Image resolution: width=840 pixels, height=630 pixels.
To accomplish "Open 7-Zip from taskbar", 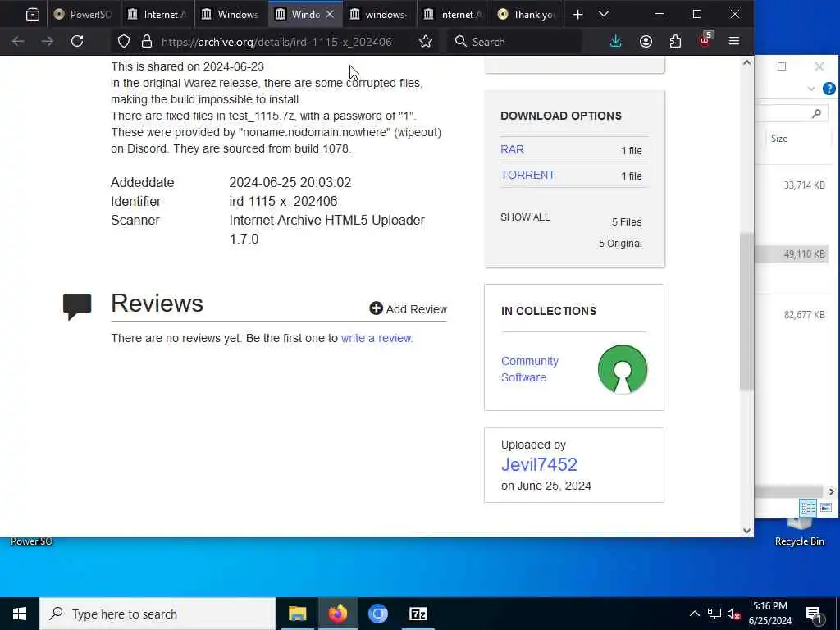I will (418, 614).
